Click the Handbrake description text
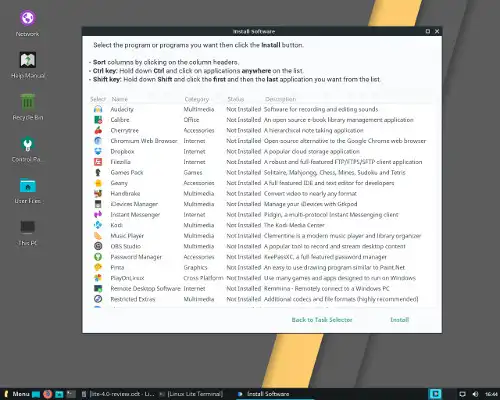The image size is (500, 400). pyautogui.click(x=310, y=193)
